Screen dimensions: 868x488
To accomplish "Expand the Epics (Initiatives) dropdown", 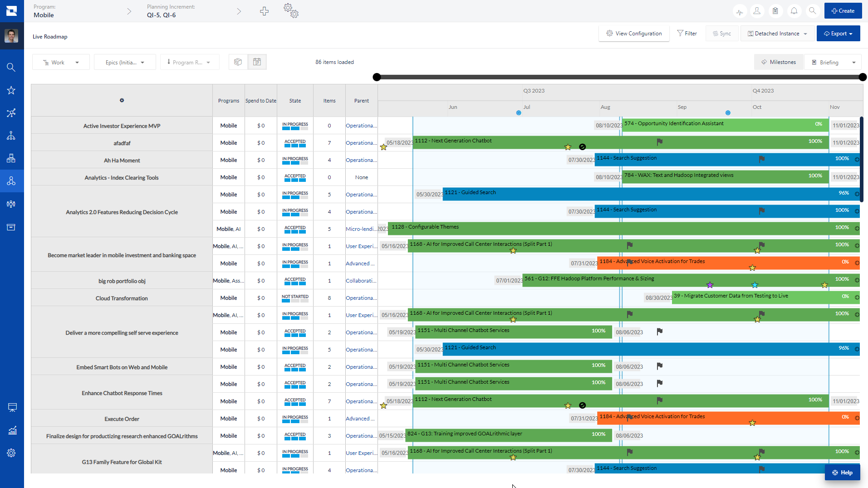I will click(124, 62).
